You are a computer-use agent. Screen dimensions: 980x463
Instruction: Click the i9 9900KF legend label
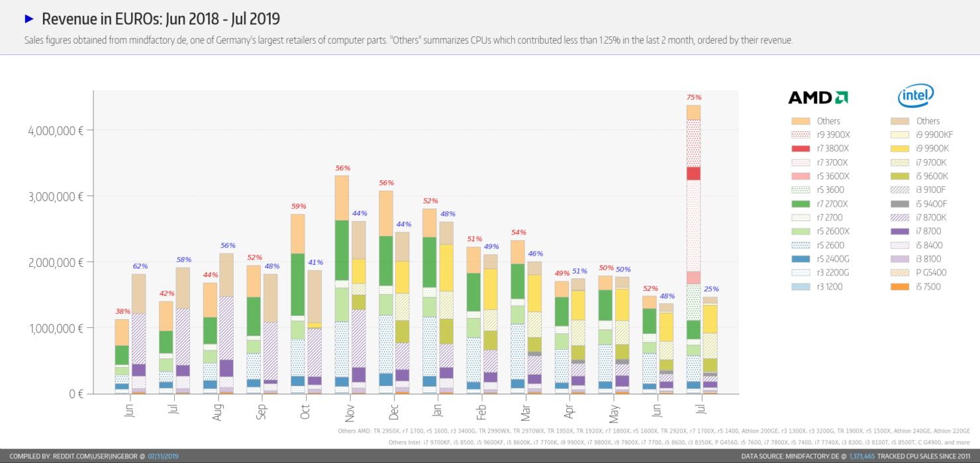tap(935, 135)
